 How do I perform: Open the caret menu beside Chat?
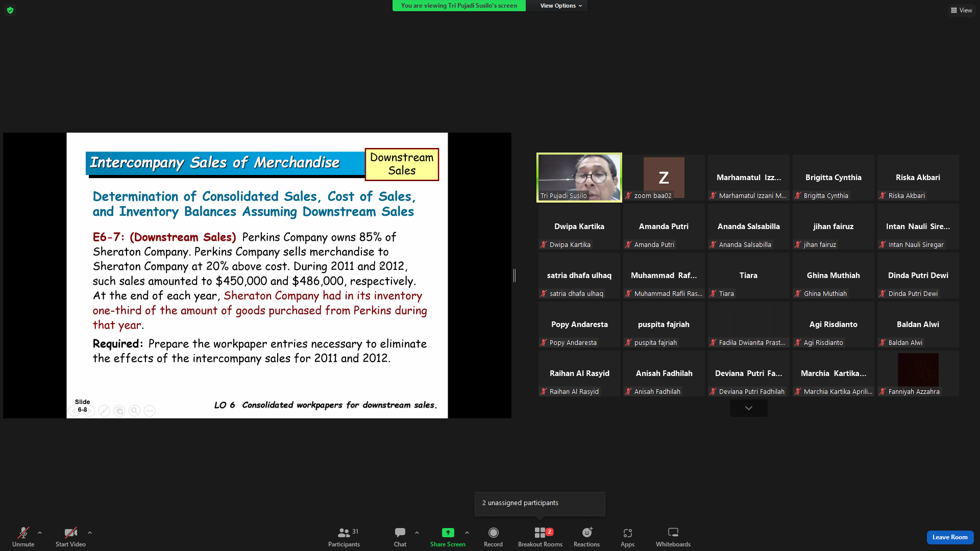417,533
